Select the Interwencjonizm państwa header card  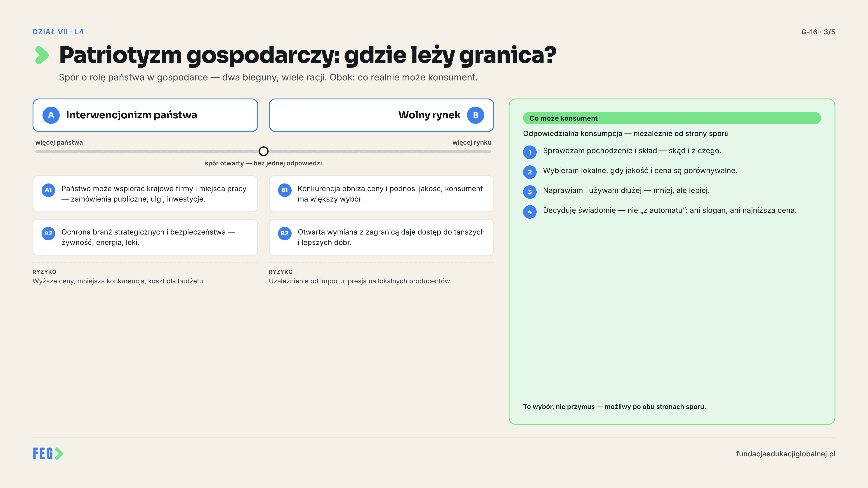145,115
